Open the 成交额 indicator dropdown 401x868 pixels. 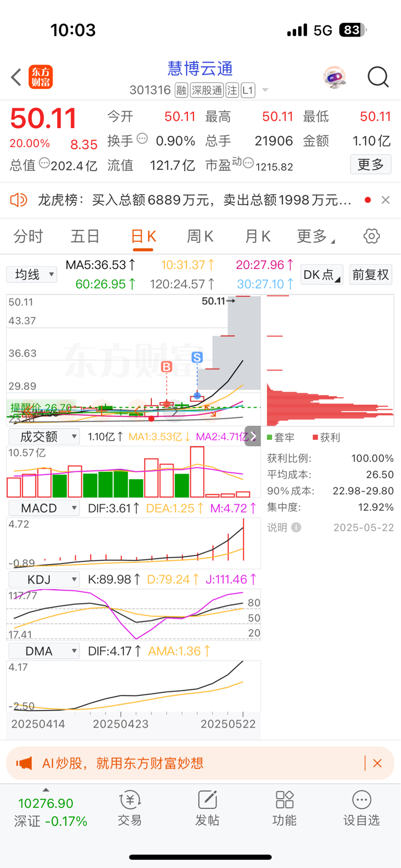point(43,436)
